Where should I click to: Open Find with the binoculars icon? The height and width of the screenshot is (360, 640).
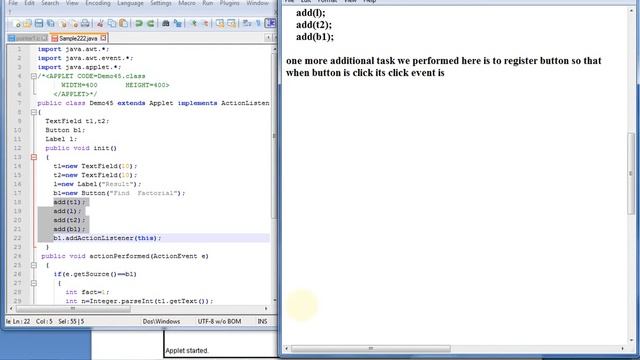point(166,24)
